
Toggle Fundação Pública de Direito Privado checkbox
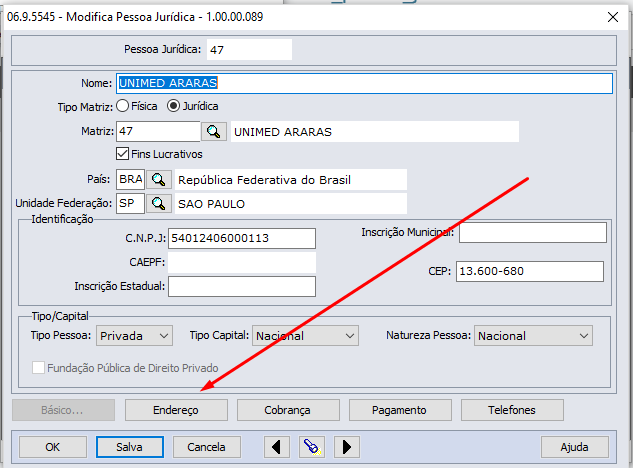[38, 368]
